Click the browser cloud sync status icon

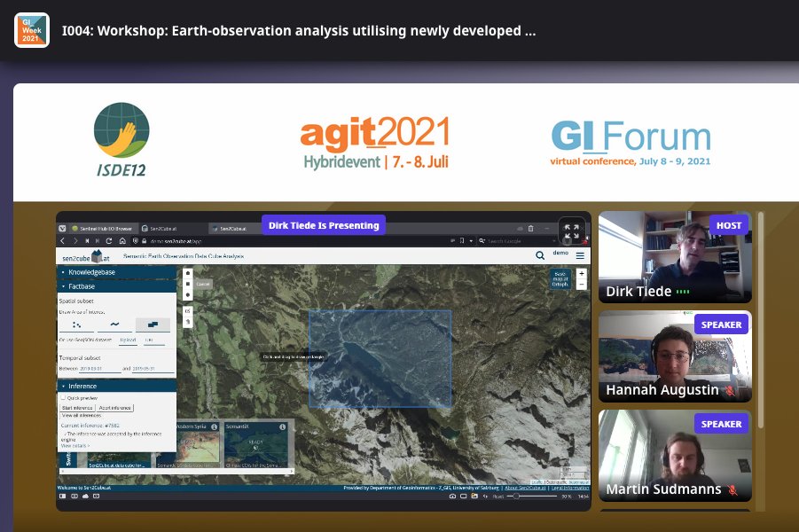[85, 496]
